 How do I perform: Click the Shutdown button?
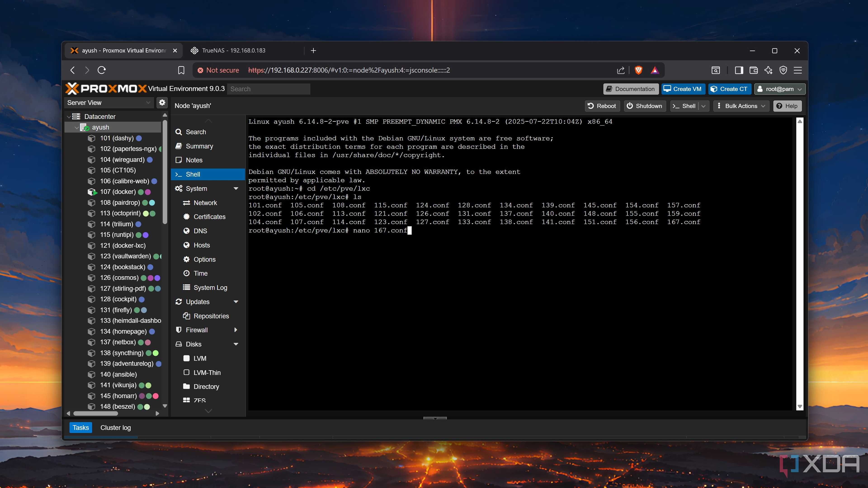645,106
